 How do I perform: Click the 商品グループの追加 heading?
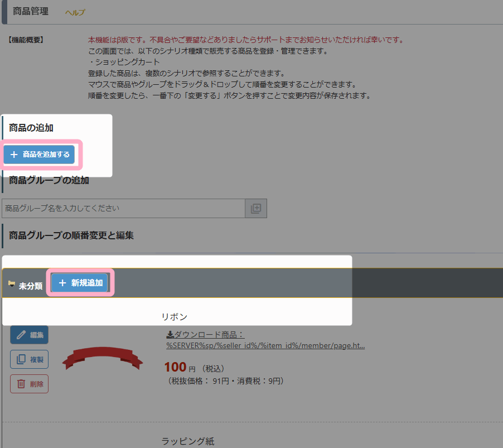coord(49,180)
